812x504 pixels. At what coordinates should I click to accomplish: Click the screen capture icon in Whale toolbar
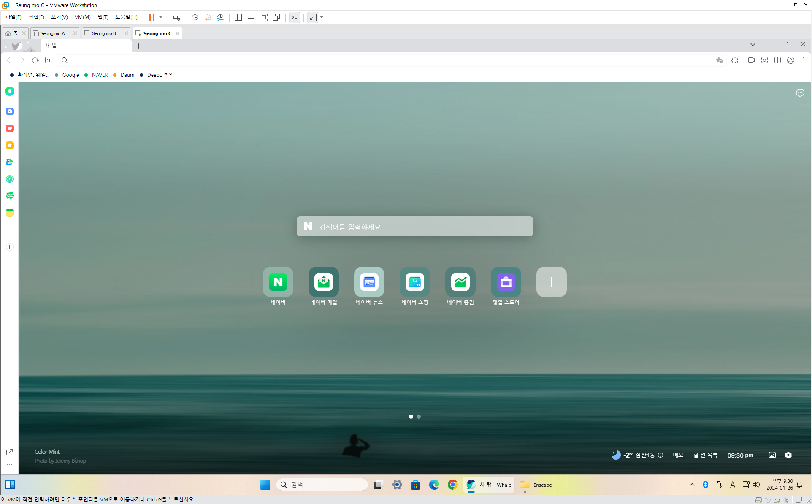(764, 60)
